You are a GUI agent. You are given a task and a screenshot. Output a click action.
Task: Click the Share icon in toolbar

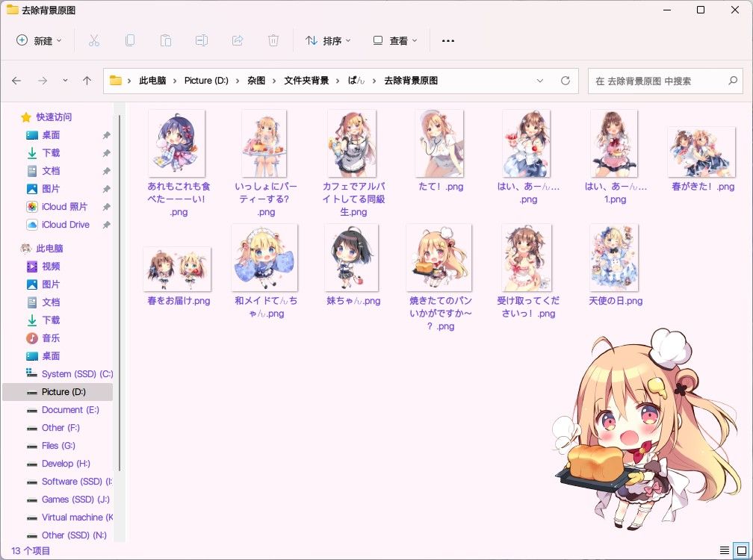[x=238, y=41]
